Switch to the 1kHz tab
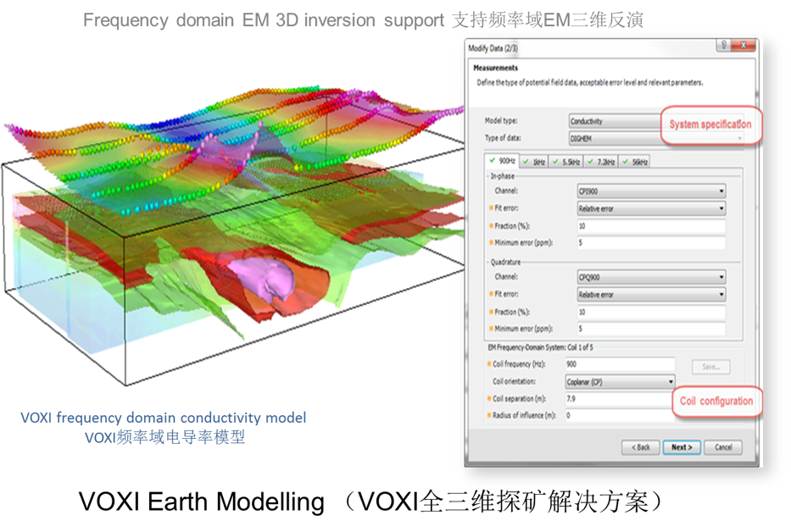This screenshot has width=791, height=532. 534,162
